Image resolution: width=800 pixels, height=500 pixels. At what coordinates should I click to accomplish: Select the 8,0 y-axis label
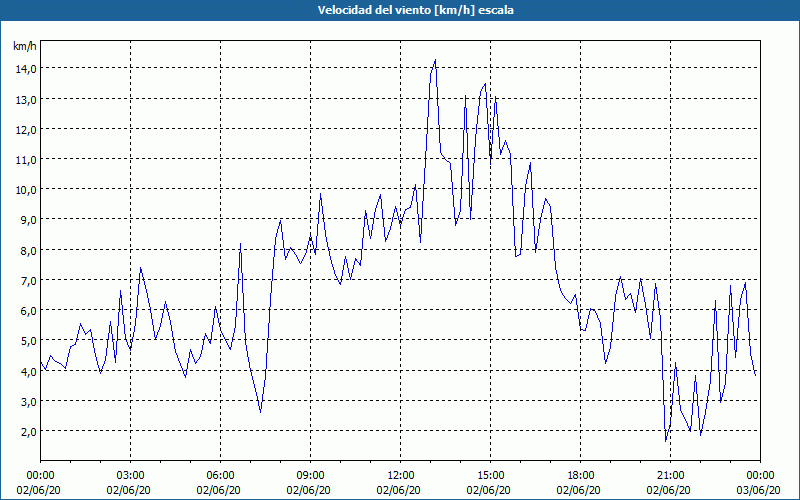pos(28,251)
